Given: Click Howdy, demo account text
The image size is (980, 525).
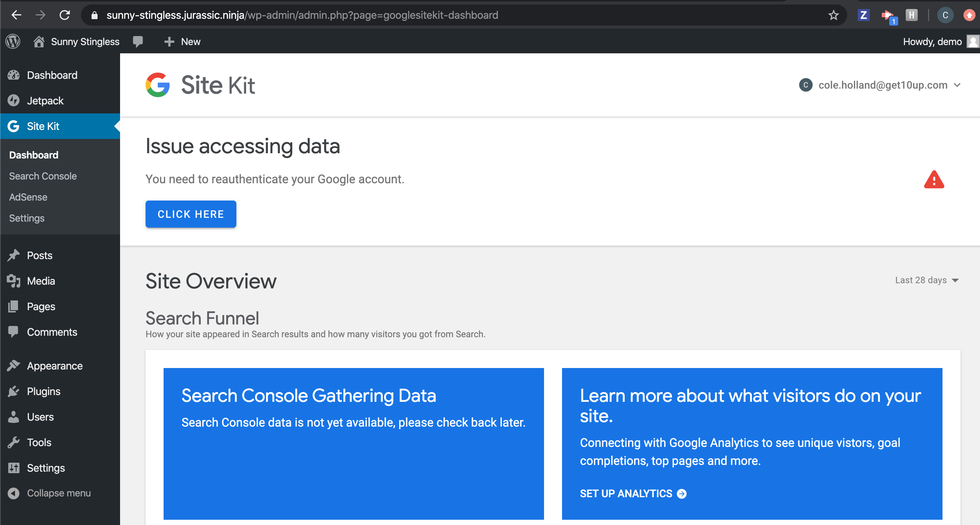Looking at the screenshot, I should [x=932, y=42].
